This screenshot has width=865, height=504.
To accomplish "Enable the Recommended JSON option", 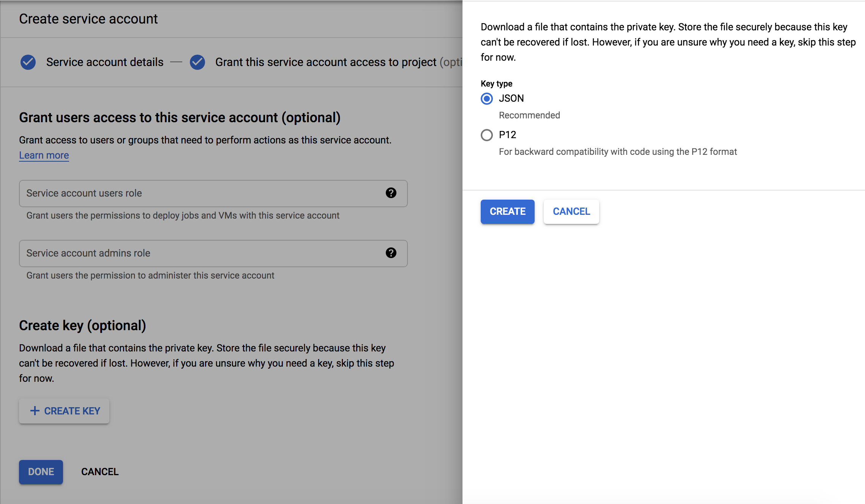I will 486,98.
